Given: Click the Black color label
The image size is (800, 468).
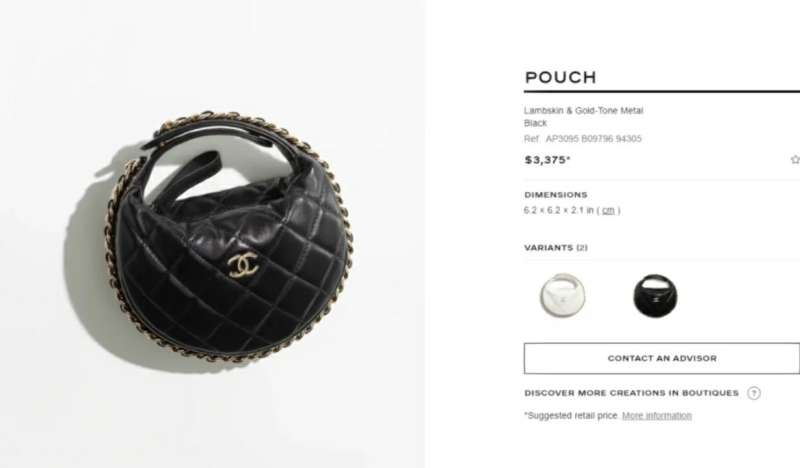Looking at the screenshot, I should click(535, 123).
